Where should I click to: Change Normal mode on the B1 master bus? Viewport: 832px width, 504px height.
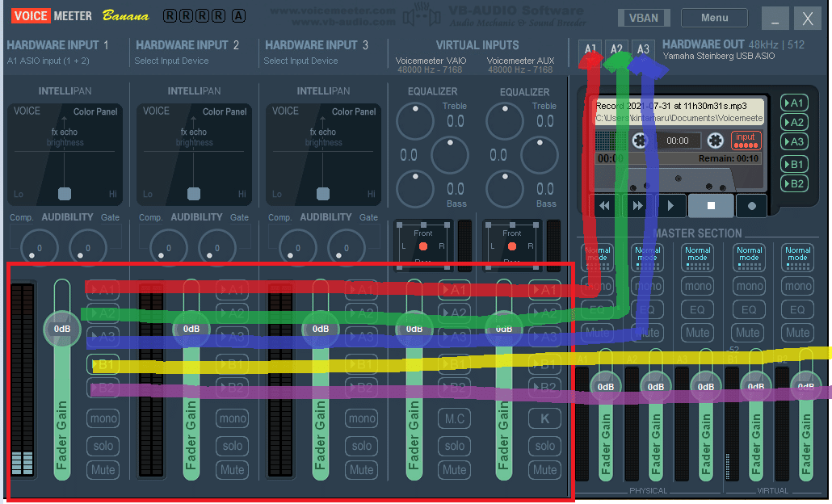[749, 258]
